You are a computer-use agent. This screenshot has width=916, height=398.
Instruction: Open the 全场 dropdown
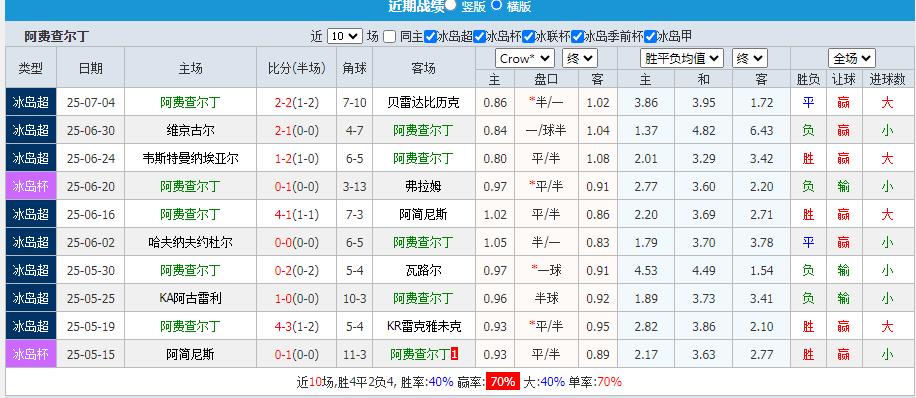851,58
